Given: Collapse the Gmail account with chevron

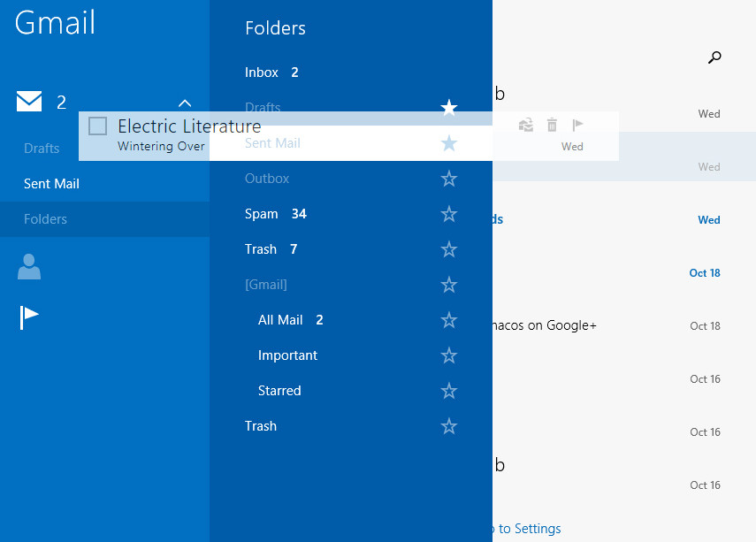Looking at the screenshot, I should (185, 103).
